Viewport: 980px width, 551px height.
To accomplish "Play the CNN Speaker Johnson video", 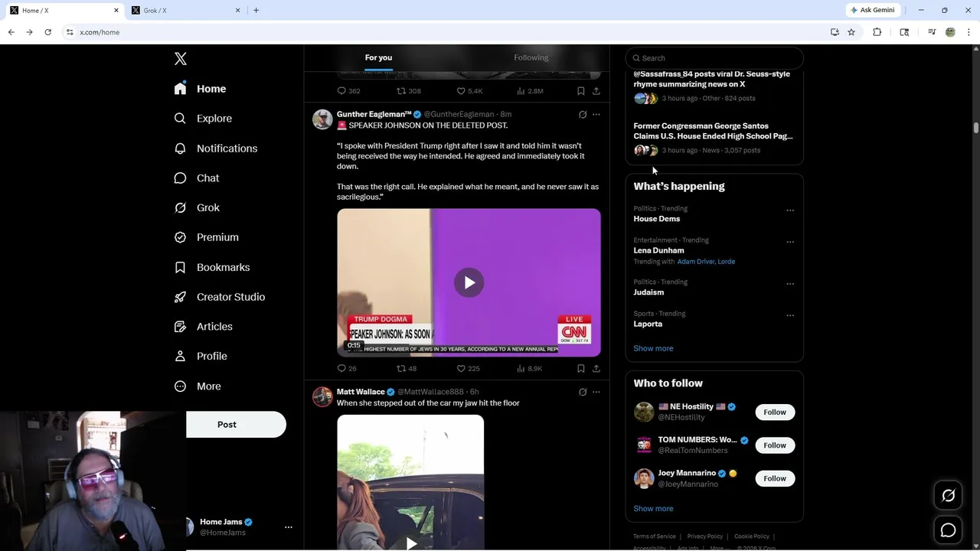I will click(469, 282).
